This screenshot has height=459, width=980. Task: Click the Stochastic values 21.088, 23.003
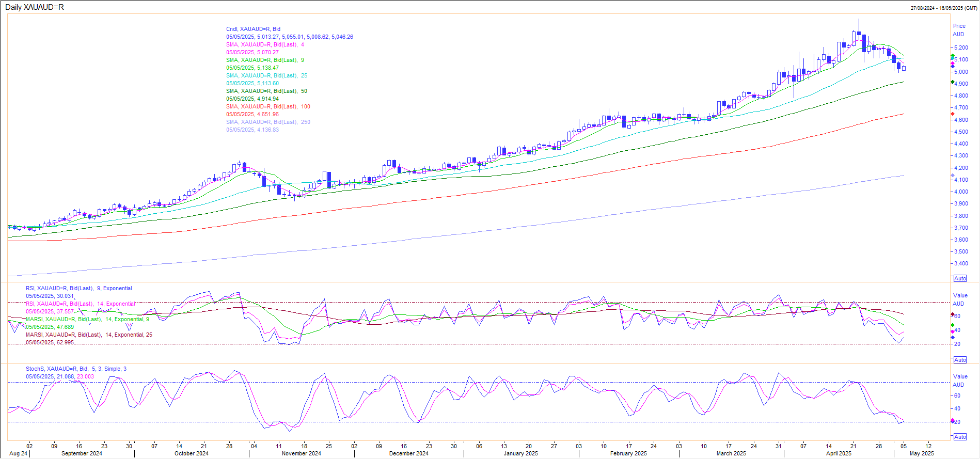(75, 376)
